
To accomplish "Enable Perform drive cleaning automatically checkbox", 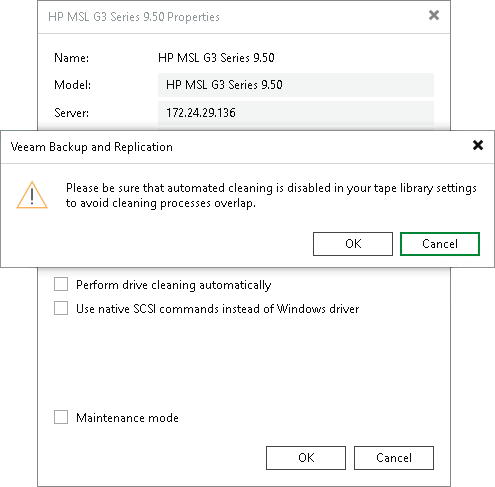I will (61, 284).
